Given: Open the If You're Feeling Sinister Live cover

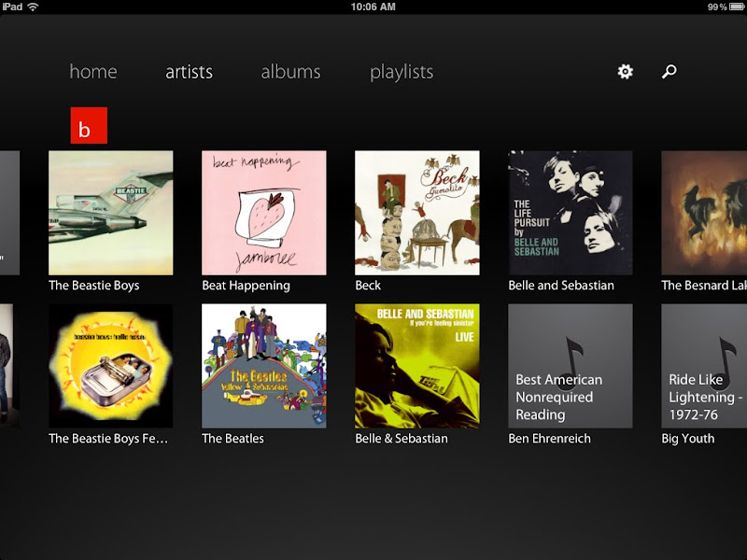Looking at the screenshot, I should click(x=417, y=366).
